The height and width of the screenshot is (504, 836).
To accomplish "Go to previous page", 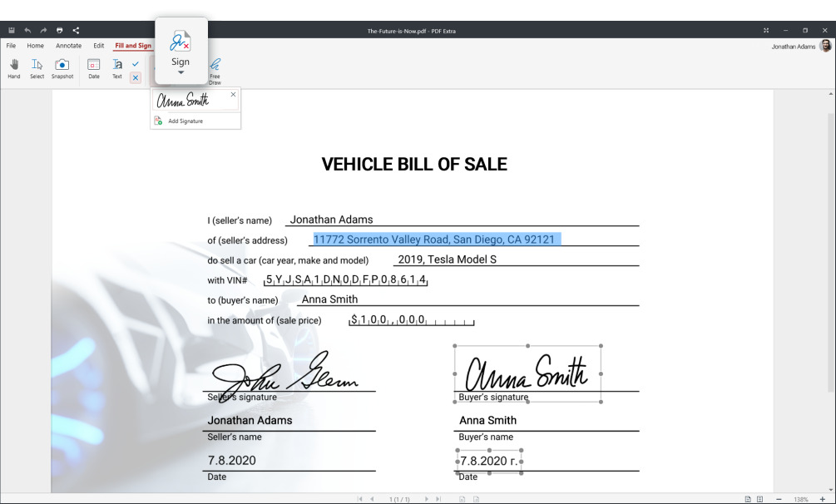I will [372, 499].
